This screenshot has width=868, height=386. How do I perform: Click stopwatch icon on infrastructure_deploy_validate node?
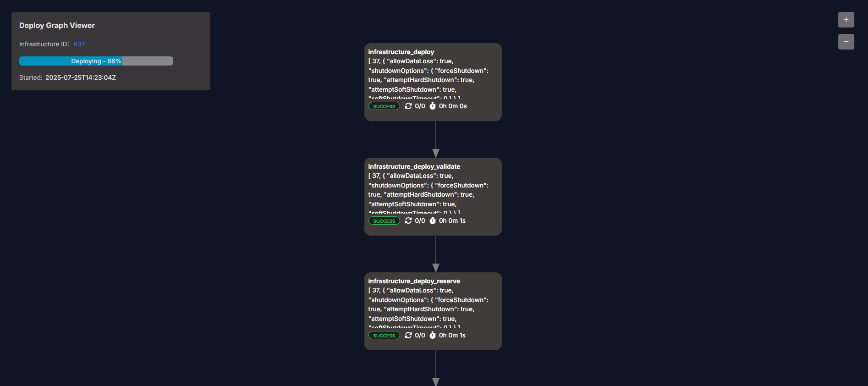pyautogui.click(x=432, y=221)
